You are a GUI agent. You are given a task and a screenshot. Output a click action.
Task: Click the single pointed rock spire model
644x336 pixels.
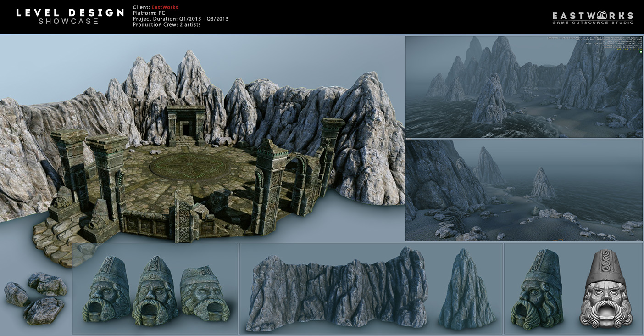(x=466, y=290)
